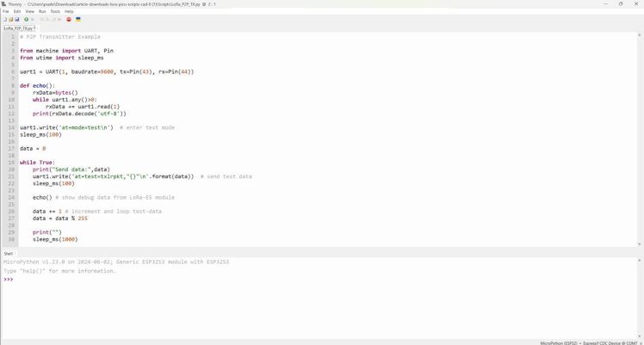Click the line 'from utime import sleep_ms'
This screenshot has width=644, height=345.
coord(62,58)
